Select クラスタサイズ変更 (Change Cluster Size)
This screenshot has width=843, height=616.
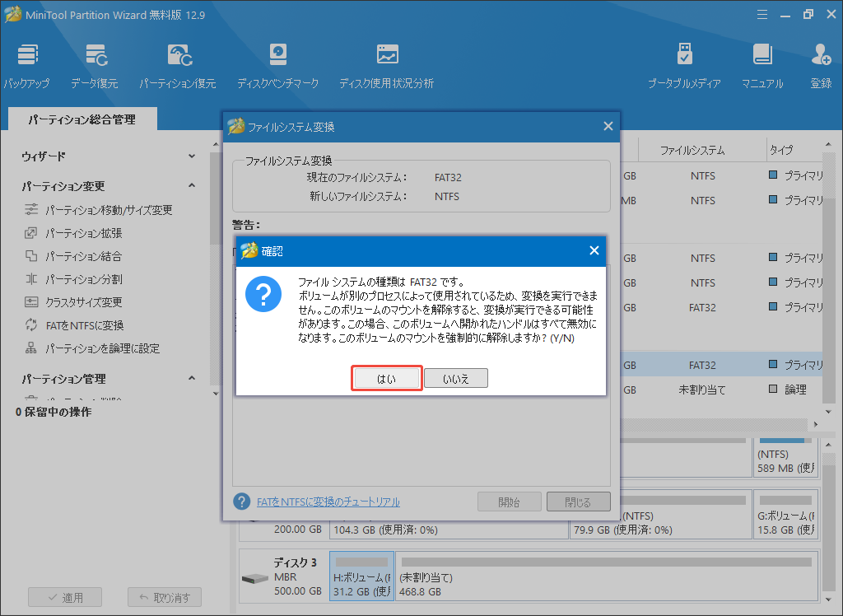pos(73,302)
